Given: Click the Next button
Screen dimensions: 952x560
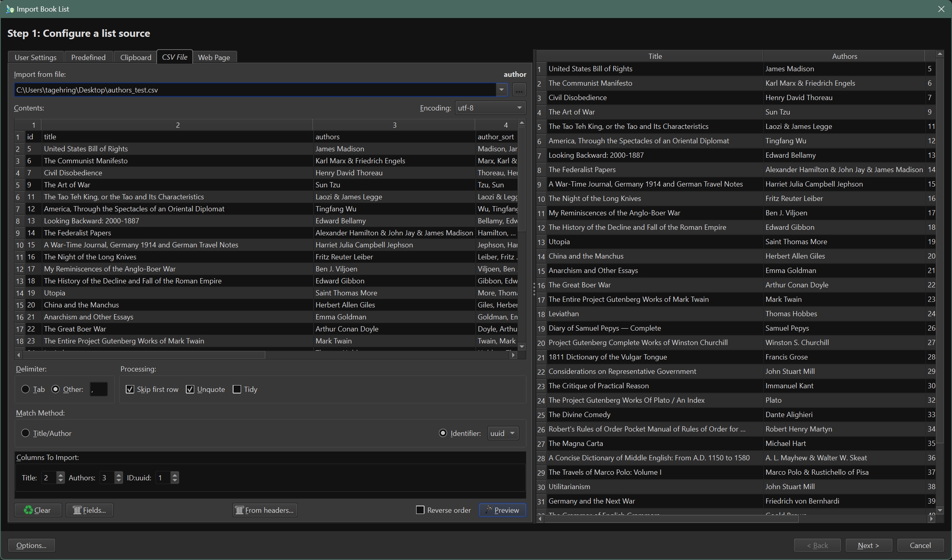Looking at the screenshot, I should coord(868,545).
